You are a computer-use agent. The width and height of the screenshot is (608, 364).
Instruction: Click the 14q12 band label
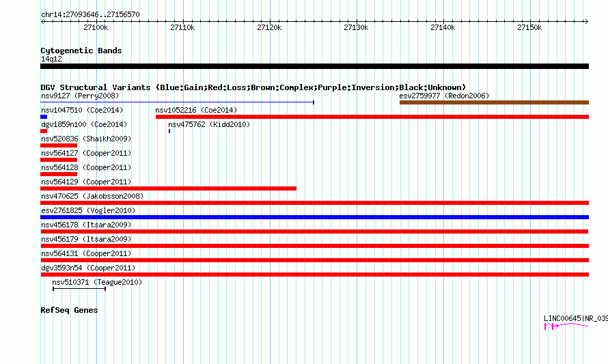[51, 59]
